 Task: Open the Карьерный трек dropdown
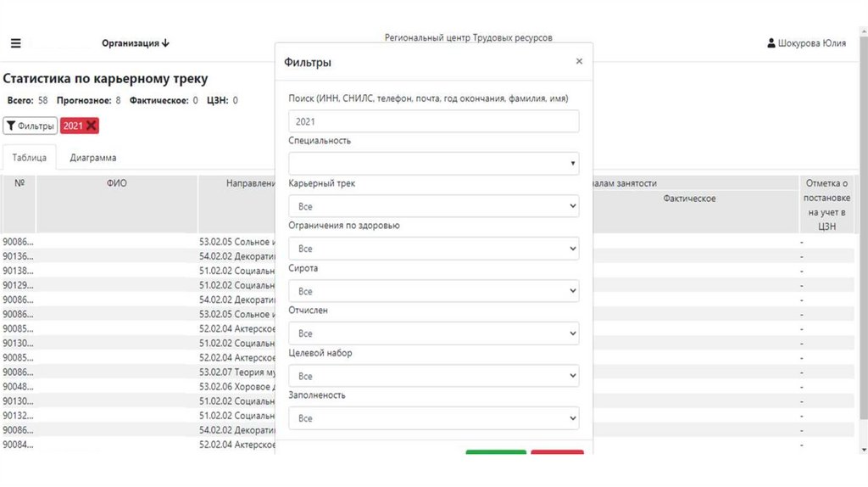coord(433,206)
